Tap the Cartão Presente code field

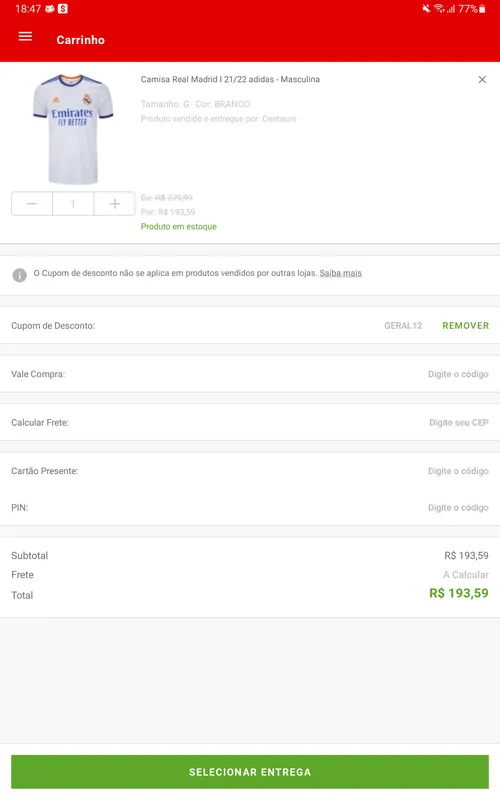pos(458,471)
